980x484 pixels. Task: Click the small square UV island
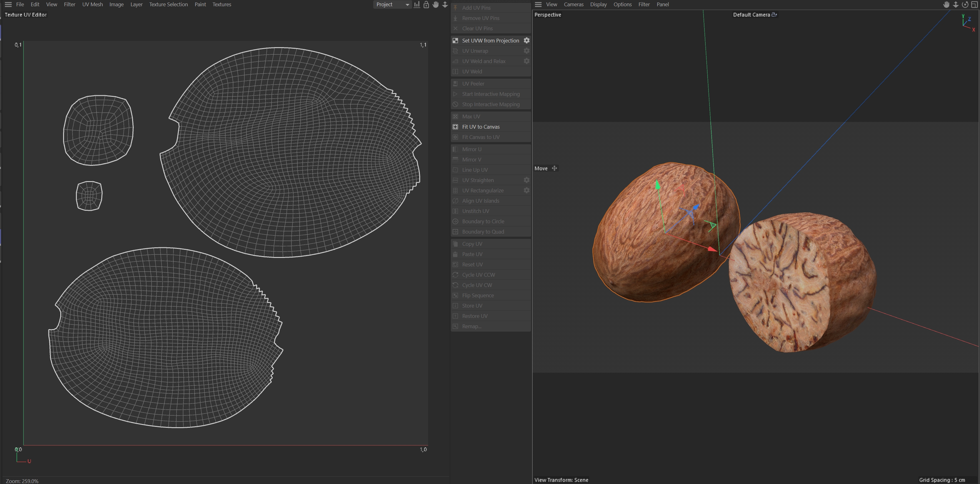point(89,195)
